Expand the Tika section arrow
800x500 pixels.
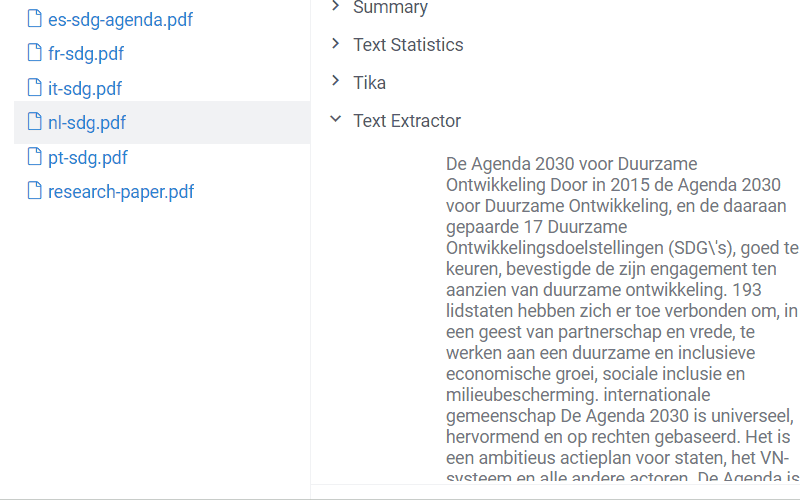click(335, 82)
